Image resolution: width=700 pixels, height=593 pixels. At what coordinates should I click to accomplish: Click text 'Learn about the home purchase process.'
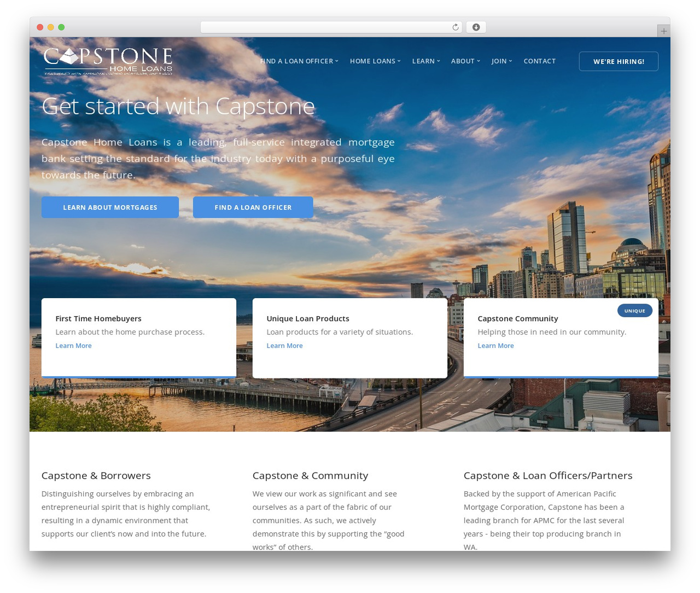click(x=130, y=332)
